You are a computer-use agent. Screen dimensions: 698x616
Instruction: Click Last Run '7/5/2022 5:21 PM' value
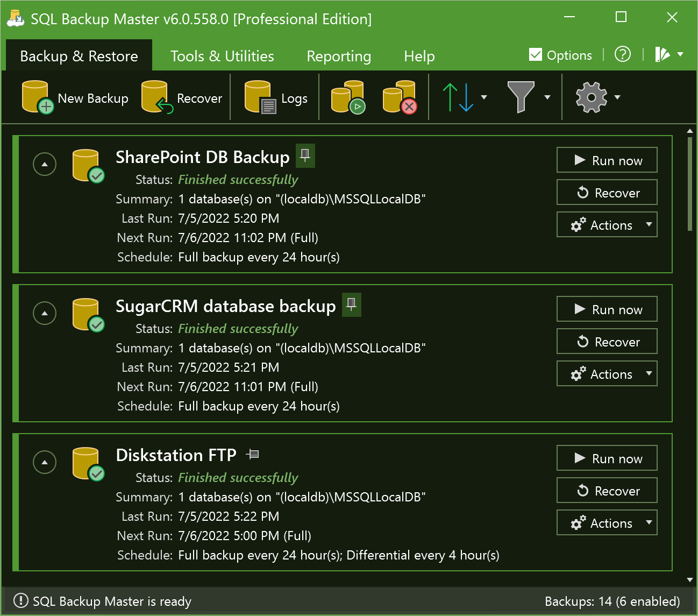tap(229, 367)
